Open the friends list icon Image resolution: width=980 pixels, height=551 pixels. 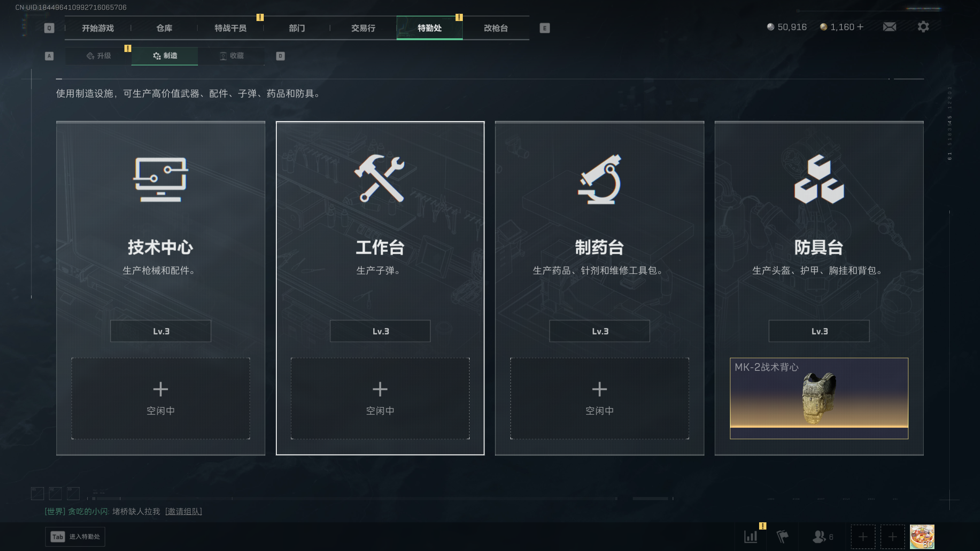point(822,536)
